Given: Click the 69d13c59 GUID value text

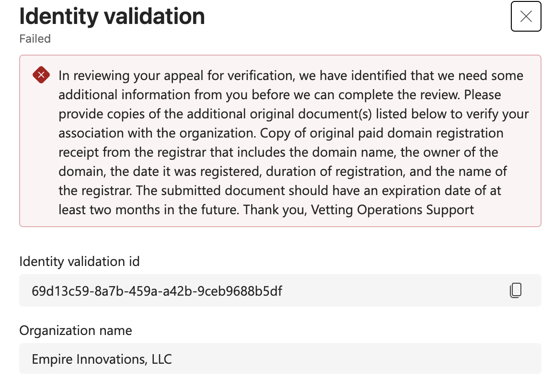Looking at the screenshot, I should click(x=157, y=291).
